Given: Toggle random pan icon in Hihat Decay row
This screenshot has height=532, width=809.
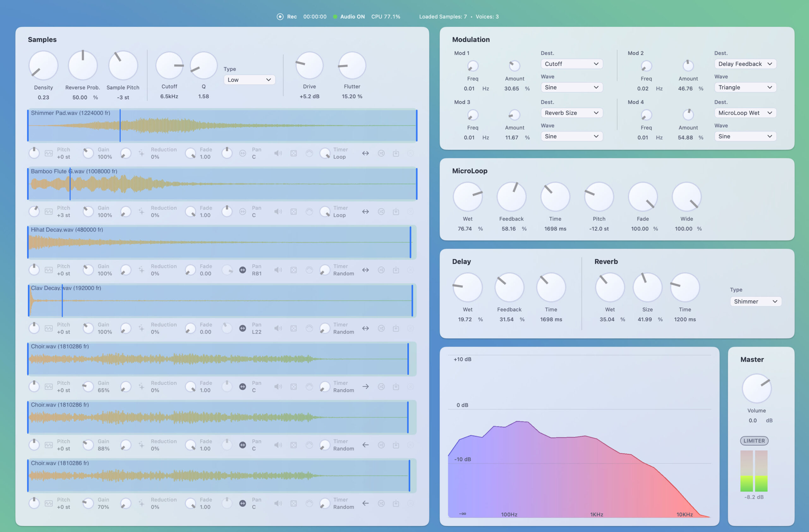Looking at the screenshot, I should (x=243, y=270).
